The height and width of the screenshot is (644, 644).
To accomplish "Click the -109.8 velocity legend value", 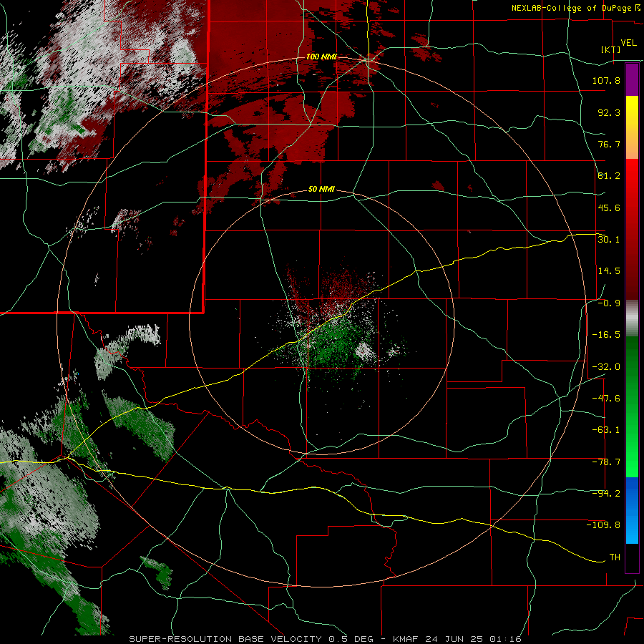I will (603, 525).
